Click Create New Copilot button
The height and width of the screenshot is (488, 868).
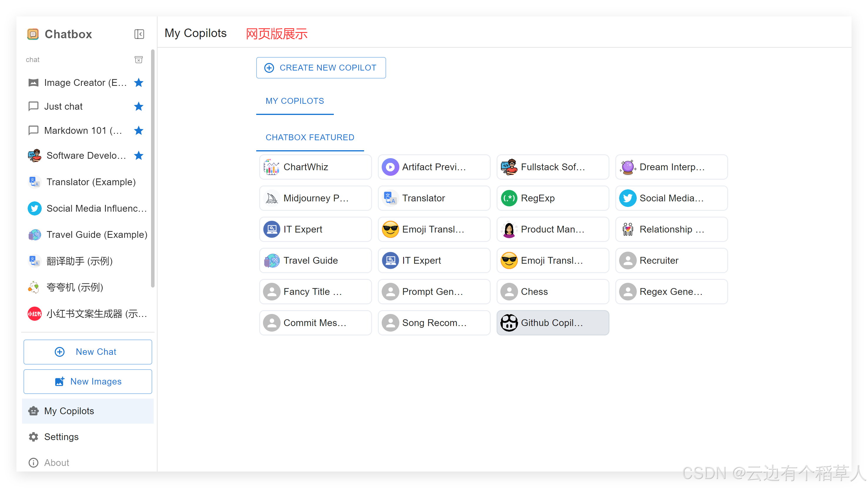(x=321, y=68)
